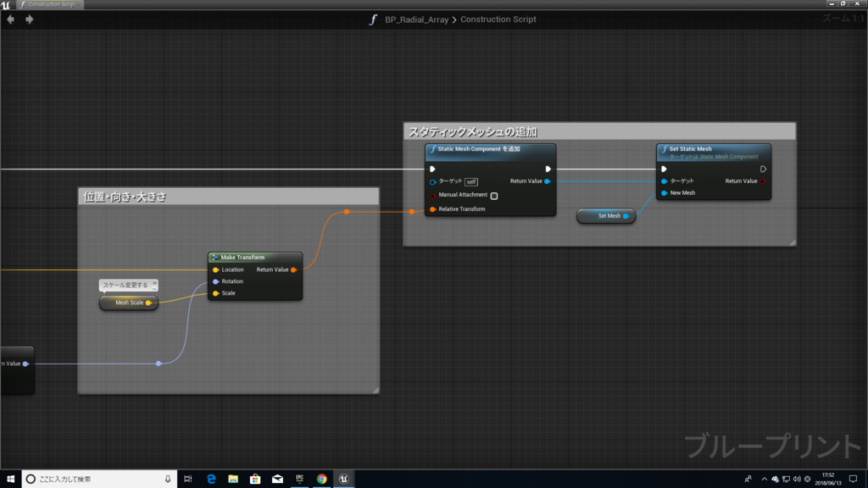Click the スタティックメッシュの追加 comment title
The width and height of the screenshot is (868, 488).
point(472,131)
